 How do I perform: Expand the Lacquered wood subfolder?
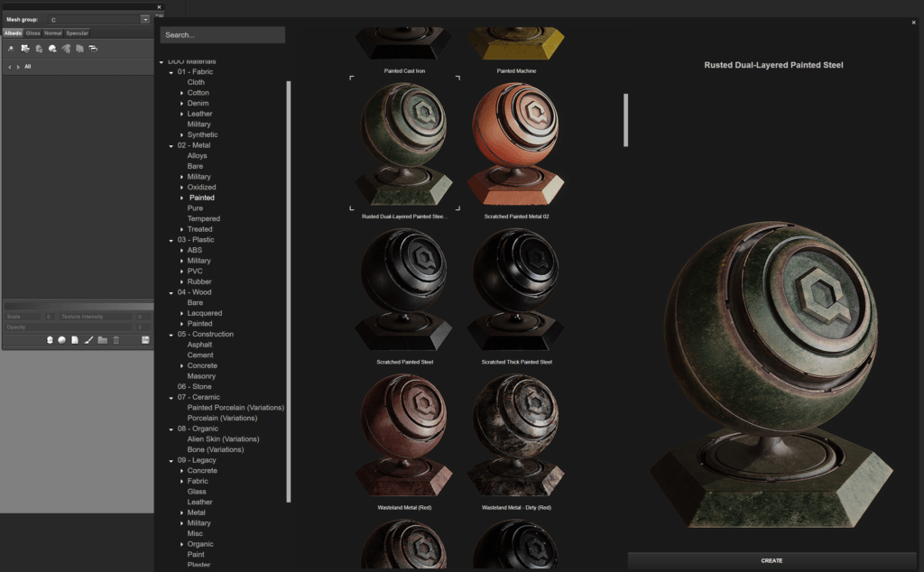click(x=181, y=313)
